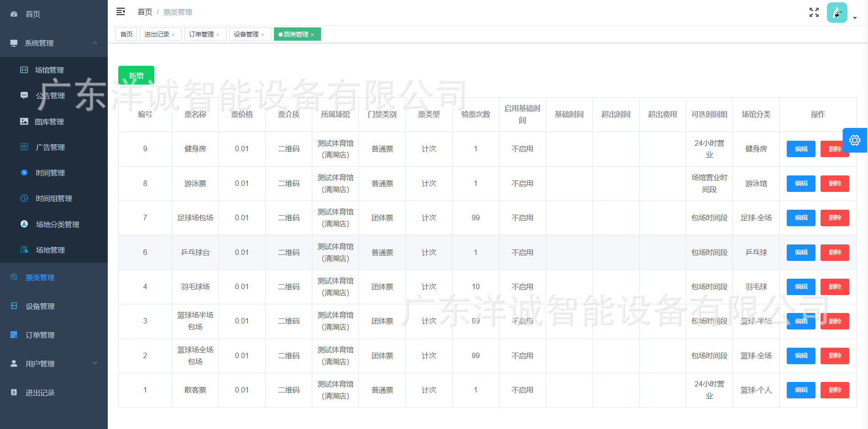Screen dimensions: 868x429
Task: Select the 首页 dashboard icon in sidebar
Action: click(13, 14)
